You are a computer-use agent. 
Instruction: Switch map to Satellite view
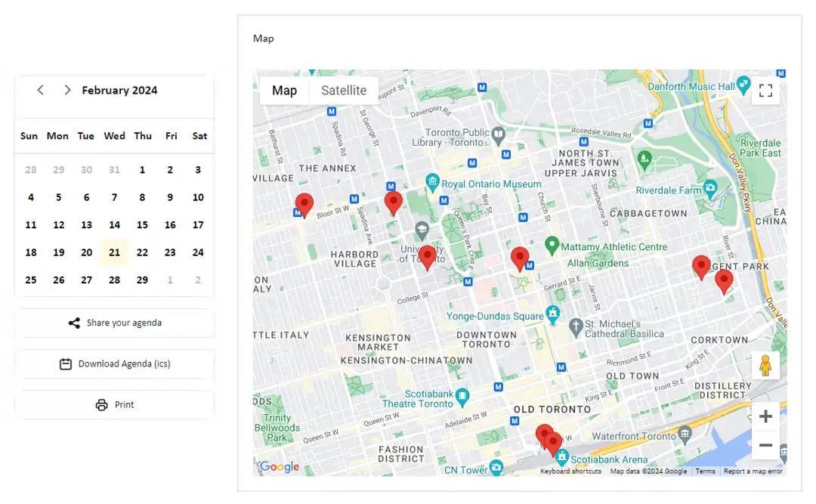(344, 91)
